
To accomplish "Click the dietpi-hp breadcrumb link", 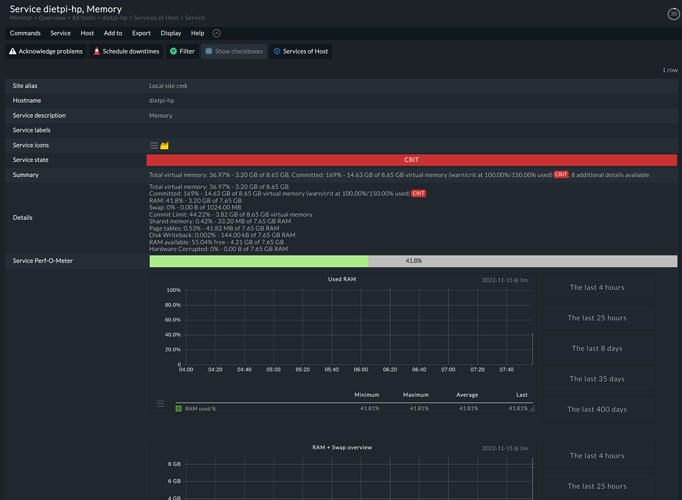I will (114, 18).
